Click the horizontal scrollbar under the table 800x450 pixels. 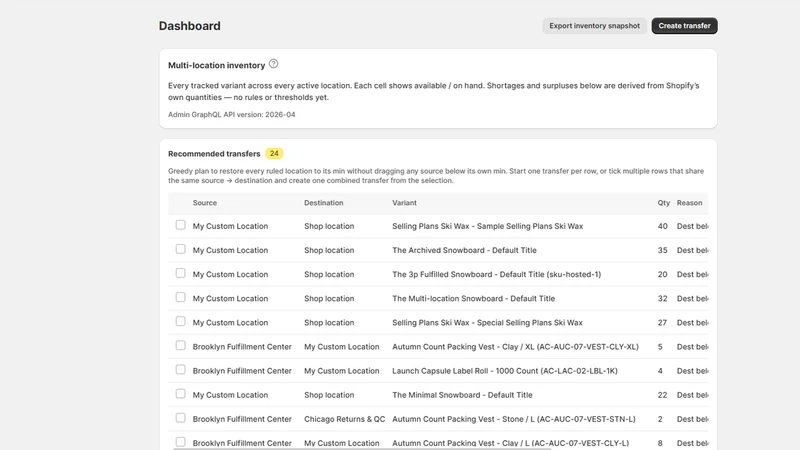[362, 448]
